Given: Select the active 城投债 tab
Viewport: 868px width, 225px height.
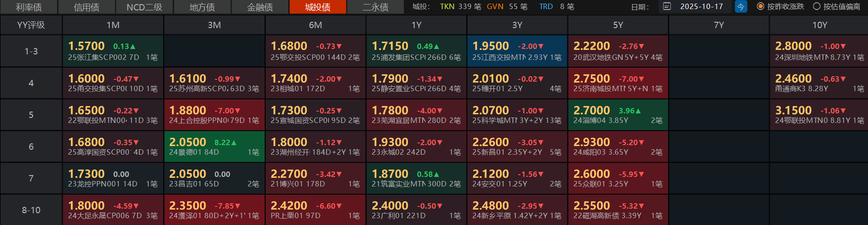Looking at the screenshot, I should tap(318, 7).
